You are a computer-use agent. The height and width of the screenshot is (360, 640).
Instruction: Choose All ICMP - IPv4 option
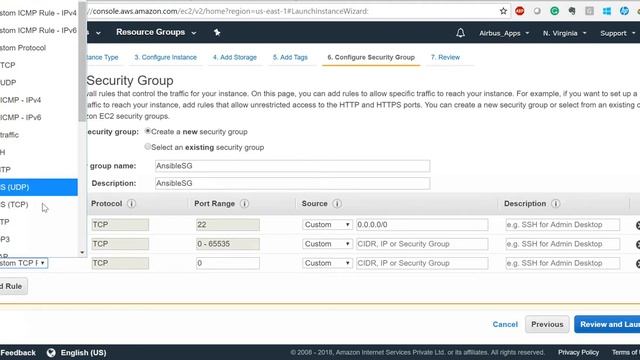point(39,100)
